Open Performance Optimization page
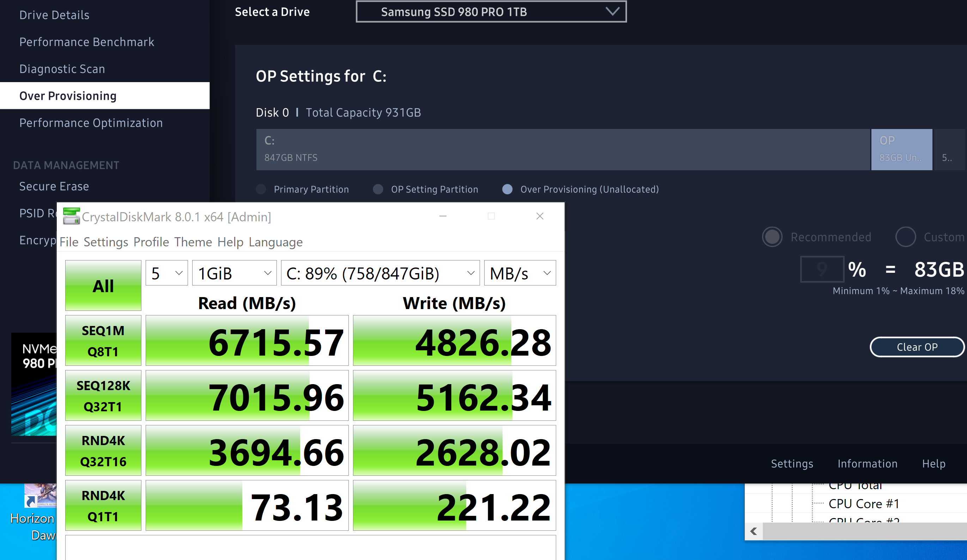The width and height of the screenshot is (967, 560). point(91,123)
